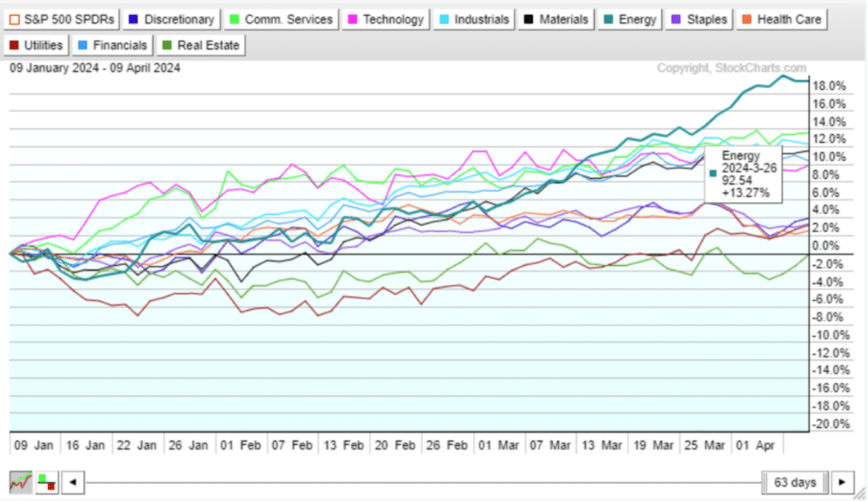Toggle the Comm. Services sector line
The image size is (868, 501).
click(x=280, y=19)
